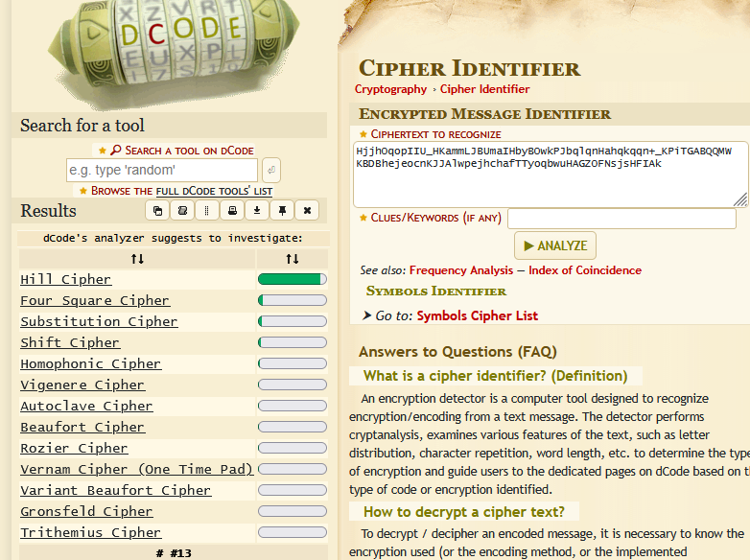This screenshot has height=560, width=750.
Task: Open the Trithemius Cipher result
Action: [x=91, y=532]
